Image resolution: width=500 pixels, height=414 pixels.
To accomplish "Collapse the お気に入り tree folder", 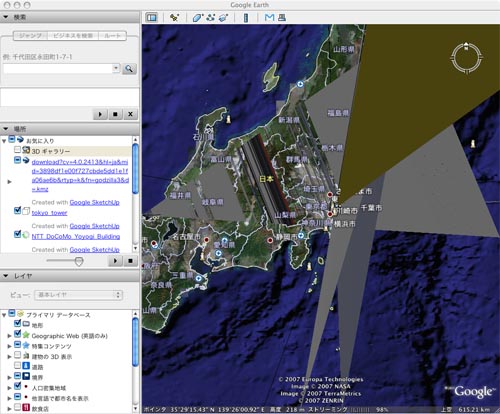I will pos(4,141).
